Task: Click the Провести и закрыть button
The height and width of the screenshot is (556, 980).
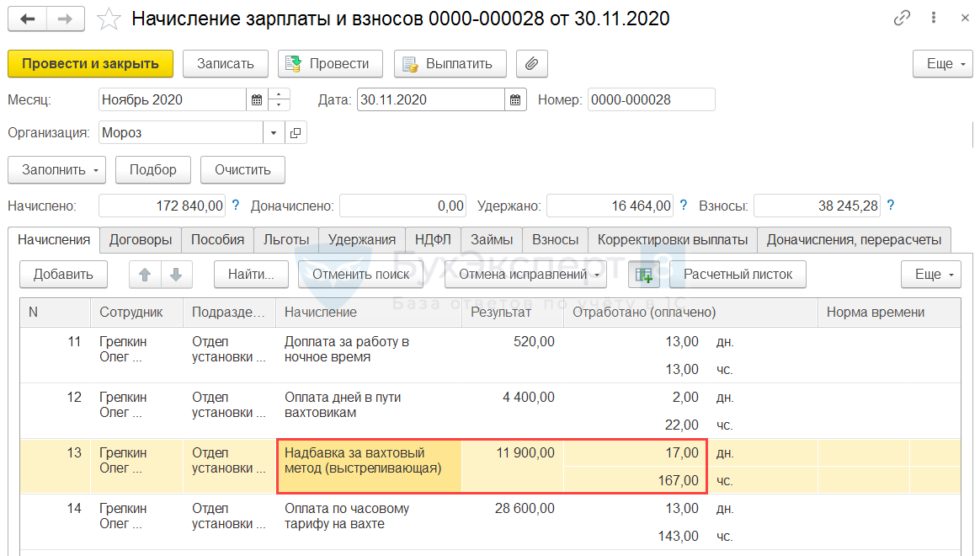Action: tap(91, 64)
